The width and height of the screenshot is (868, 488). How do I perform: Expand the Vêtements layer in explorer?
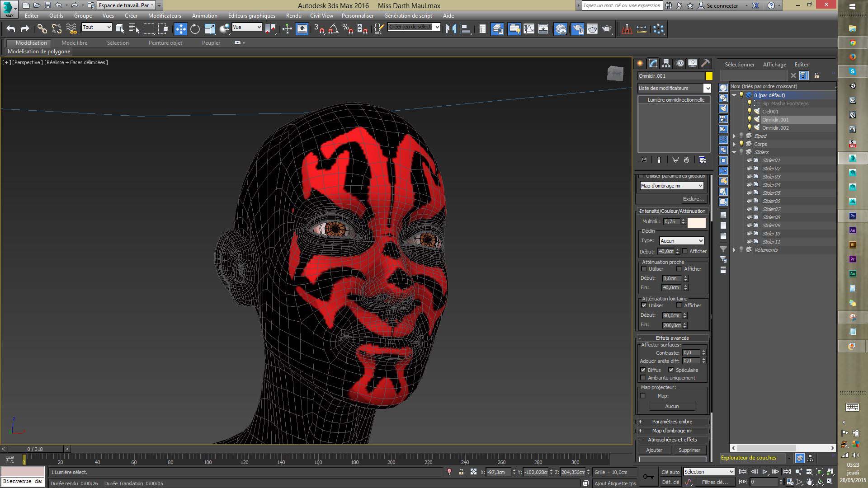coord(734,250)
